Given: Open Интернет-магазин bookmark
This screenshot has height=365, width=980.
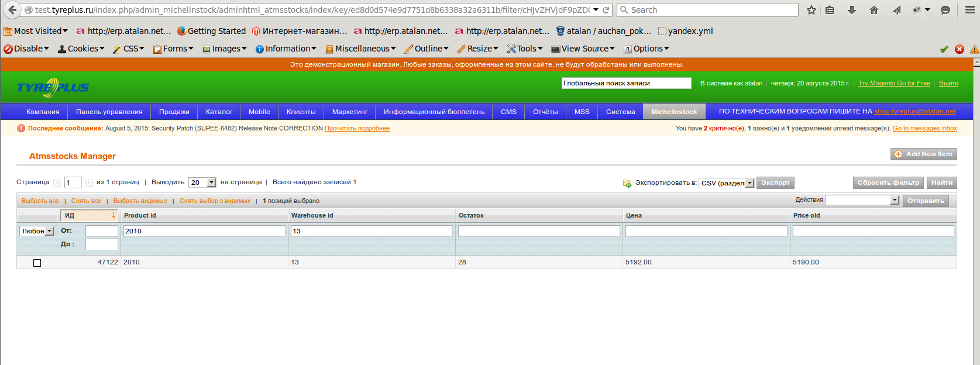Looking at the screenshot, I should tap(300, 31).
